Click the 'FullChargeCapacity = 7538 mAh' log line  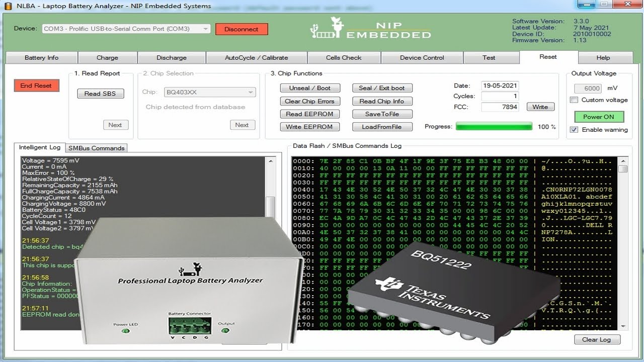click(x=69, y=192)
